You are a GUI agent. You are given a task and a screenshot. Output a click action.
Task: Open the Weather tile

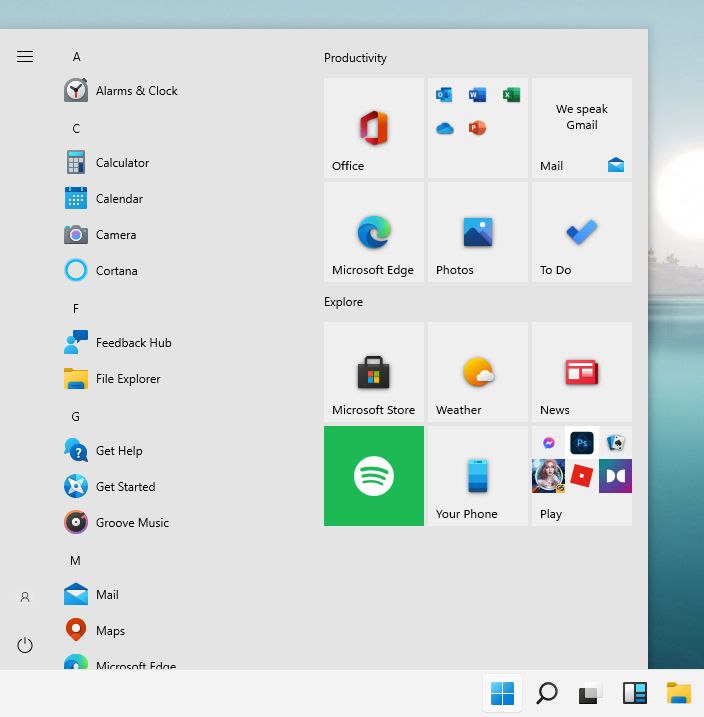tap(478, 372)
